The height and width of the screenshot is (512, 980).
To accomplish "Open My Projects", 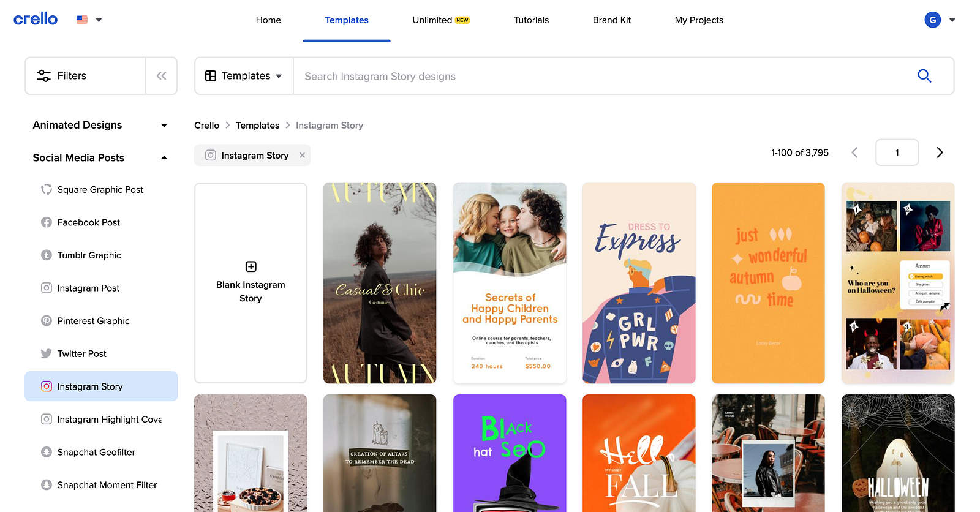I will (699, 20).
